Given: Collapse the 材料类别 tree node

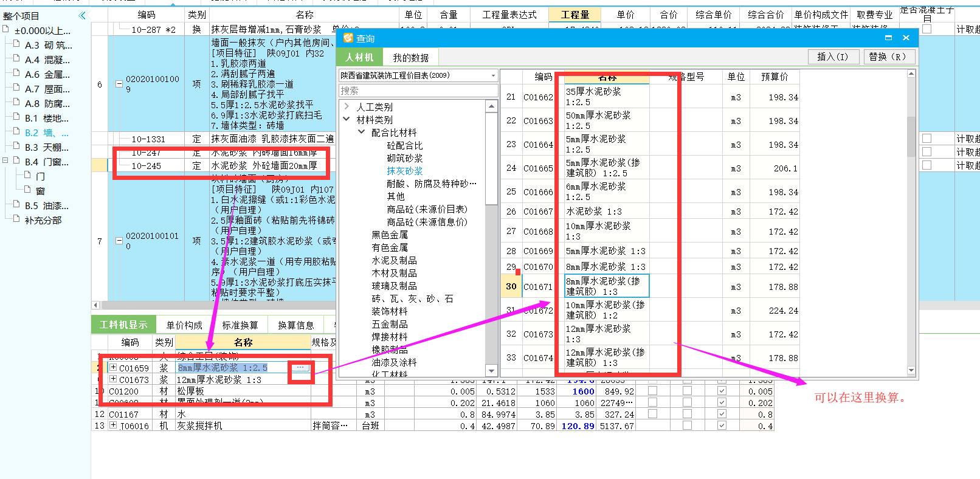Looking at the screenshot, I should click(x=347, y=119).
